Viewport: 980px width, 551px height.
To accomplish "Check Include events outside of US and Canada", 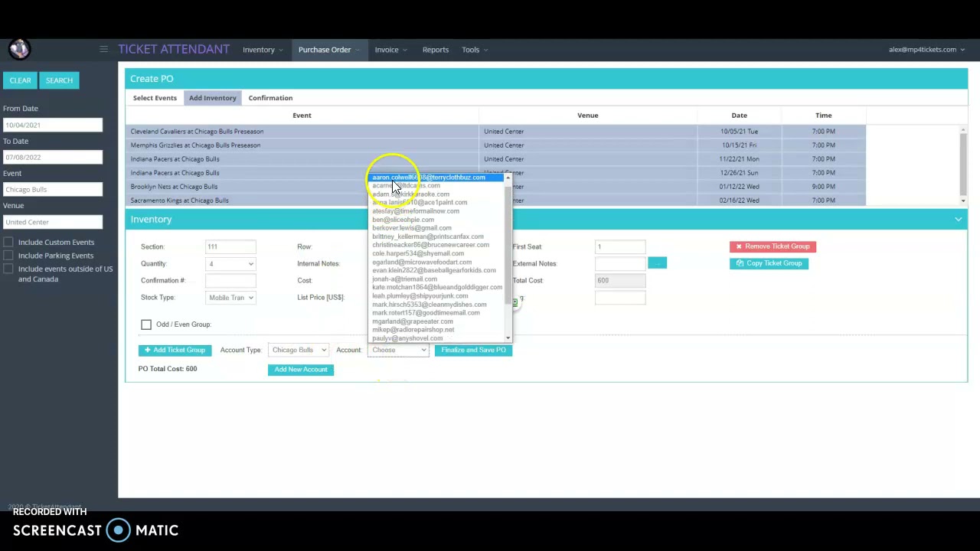I will click(x=8, y=269).
